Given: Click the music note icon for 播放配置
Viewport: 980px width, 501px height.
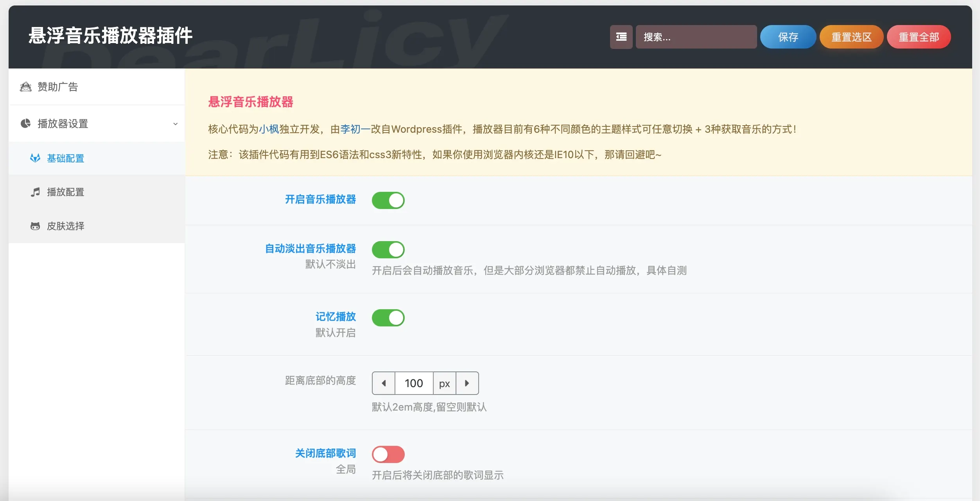Looking at the screenshot, I should 35,192.
